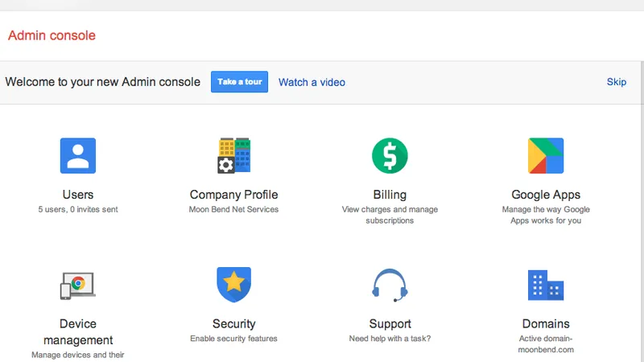Click 'Welcome to your new Admin console' heading
This screenshot has height=362, width=644.
pos(103,82)
